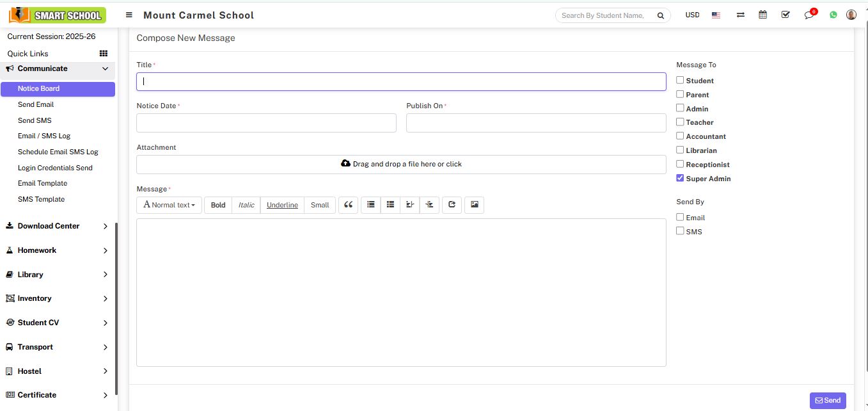This screenshot has width=868, height=411.
Task: Enable Send By Email checkbox
Action: click(x=680, y=217)
